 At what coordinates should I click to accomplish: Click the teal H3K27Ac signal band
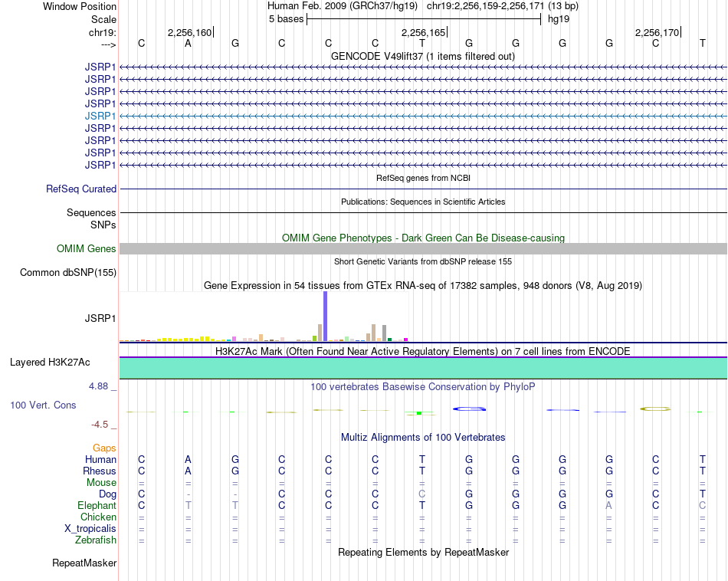coord(423,368)
